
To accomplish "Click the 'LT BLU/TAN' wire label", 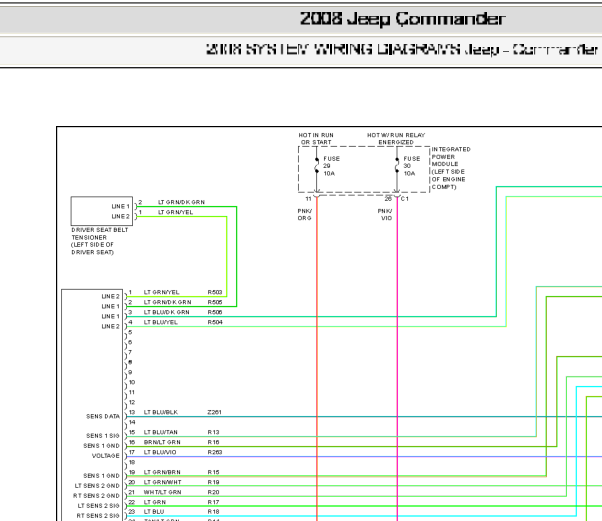I will (160, 432).
